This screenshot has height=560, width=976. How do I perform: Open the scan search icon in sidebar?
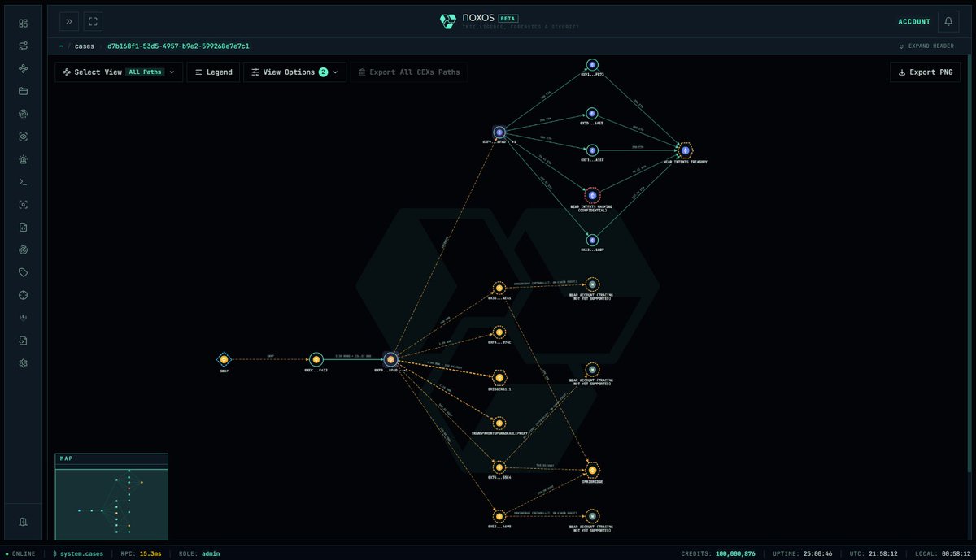23,204
